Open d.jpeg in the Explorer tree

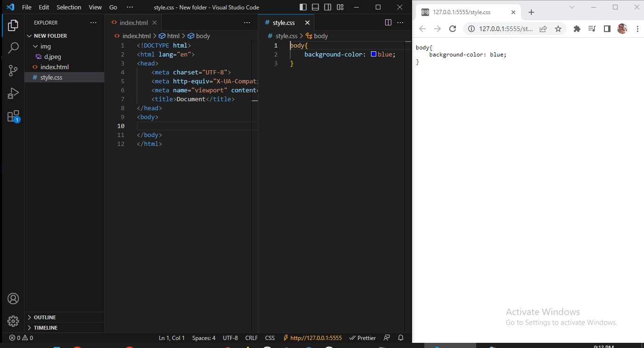pos(65,57)
